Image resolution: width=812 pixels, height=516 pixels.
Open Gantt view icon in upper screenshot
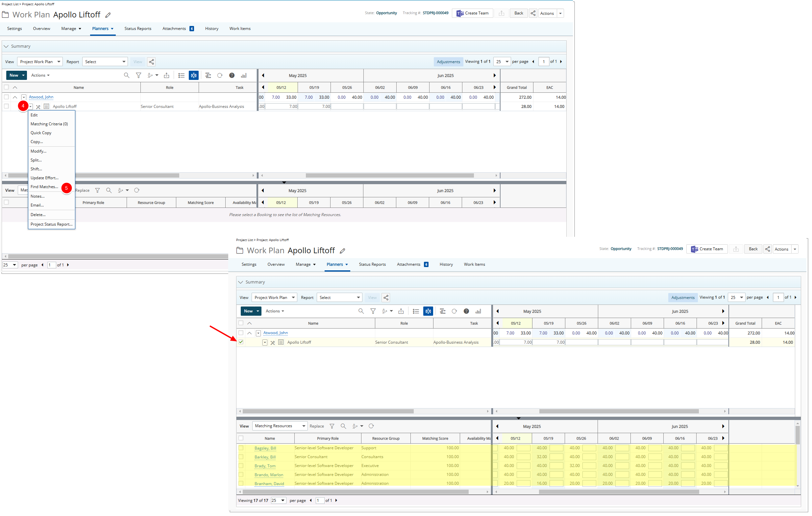pyautogui.click(x=208, y=76)
